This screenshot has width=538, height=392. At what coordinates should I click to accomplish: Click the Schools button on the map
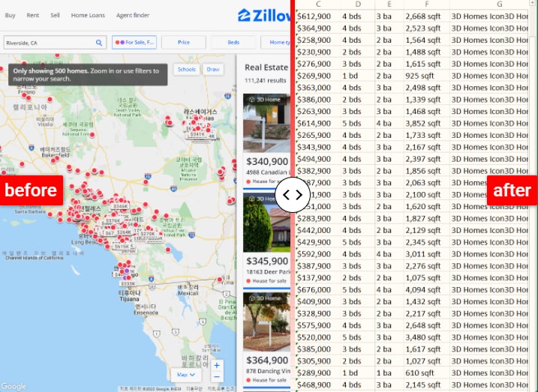[187, 69]
